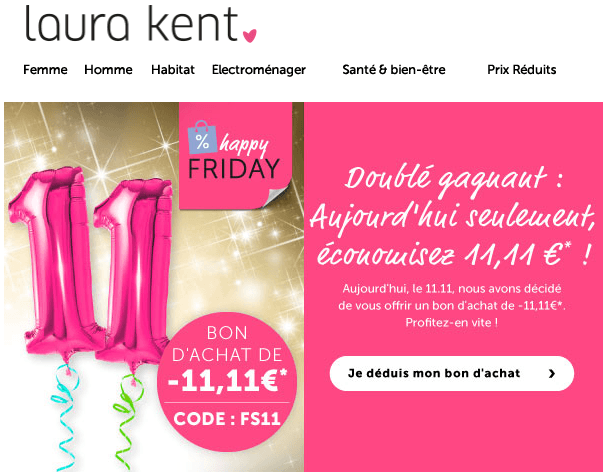This screenshot has height=473, width=603.
Task: Open Prix Réduits section
Action: [522, 70]
